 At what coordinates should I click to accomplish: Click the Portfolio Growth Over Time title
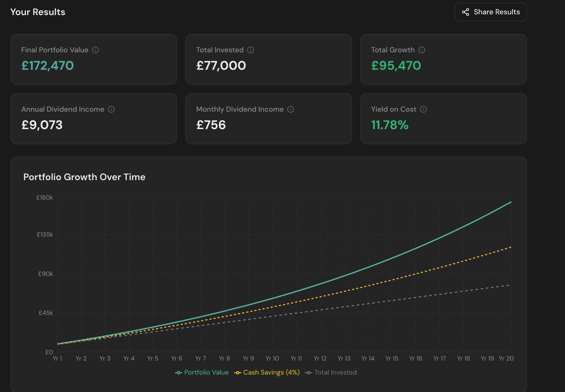point(84,177)
